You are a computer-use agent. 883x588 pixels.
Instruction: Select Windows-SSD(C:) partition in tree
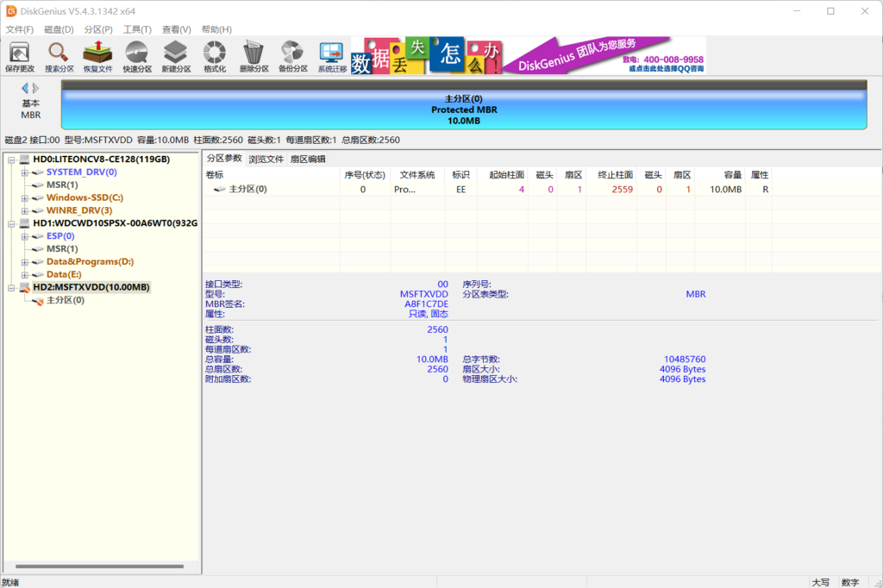click(x=85, y=197)
